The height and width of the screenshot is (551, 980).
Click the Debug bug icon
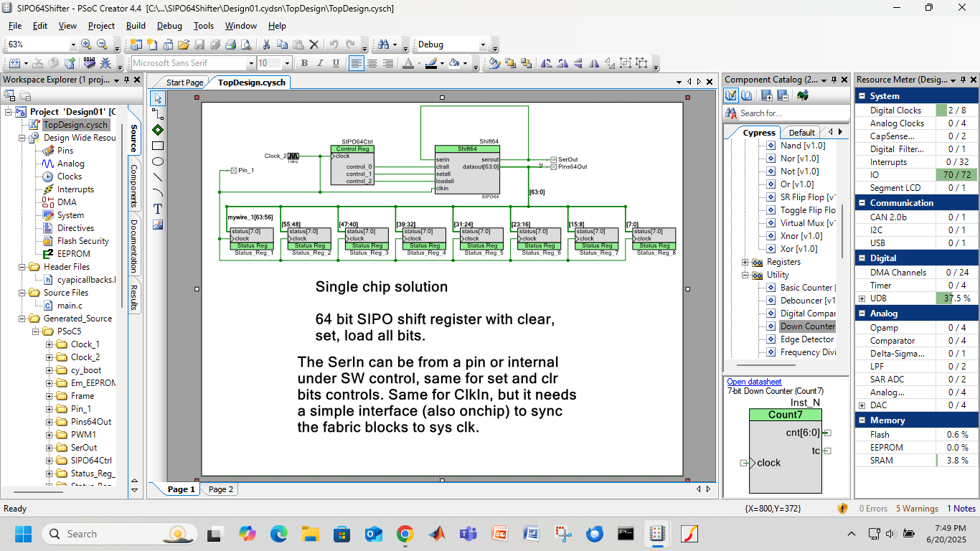105,63
